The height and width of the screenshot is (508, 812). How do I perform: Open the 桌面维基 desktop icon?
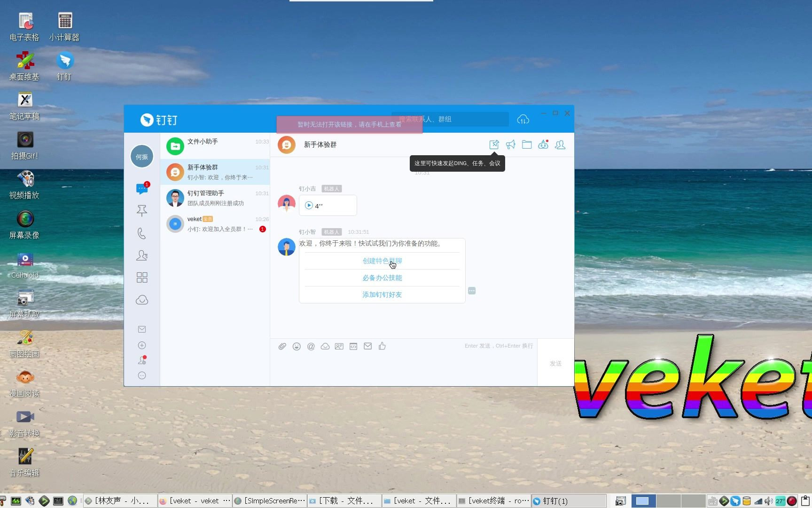25,66
